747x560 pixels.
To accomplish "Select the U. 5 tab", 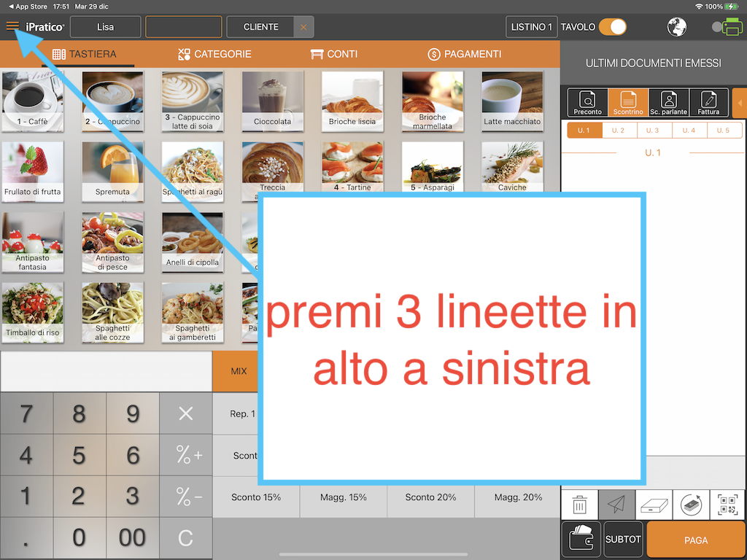I will pyautogui.click(x=724, y=130).
